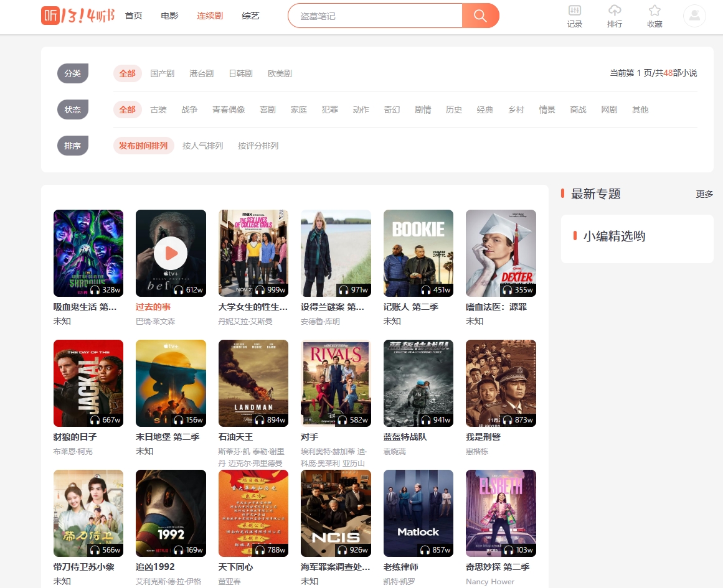Choose the 战争 genre filter
The image size is (723, 588).
click(x=189, y=110)
